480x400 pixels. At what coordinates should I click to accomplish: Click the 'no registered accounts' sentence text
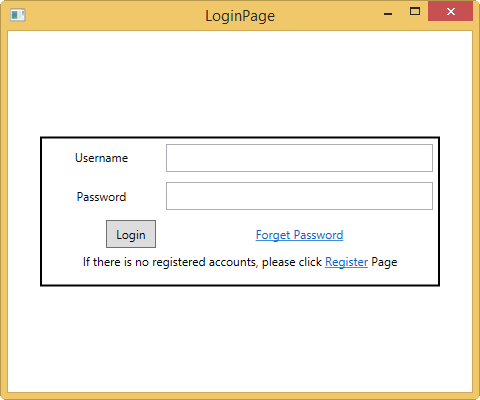pos(202,262)
